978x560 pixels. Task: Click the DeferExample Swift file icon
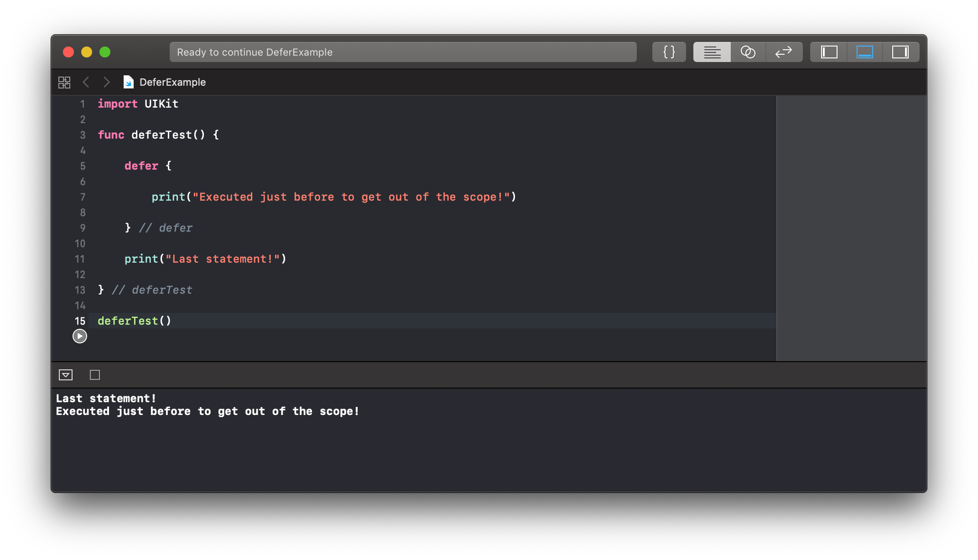pyautogui.click(x=129, y=82)
